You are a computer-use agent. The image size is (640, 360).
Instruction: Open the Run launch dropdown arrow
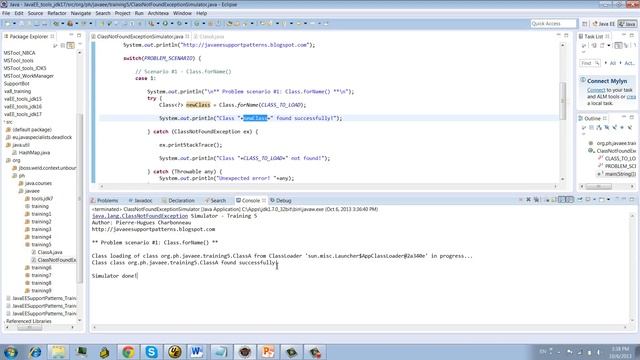click(x=171, y=24)
